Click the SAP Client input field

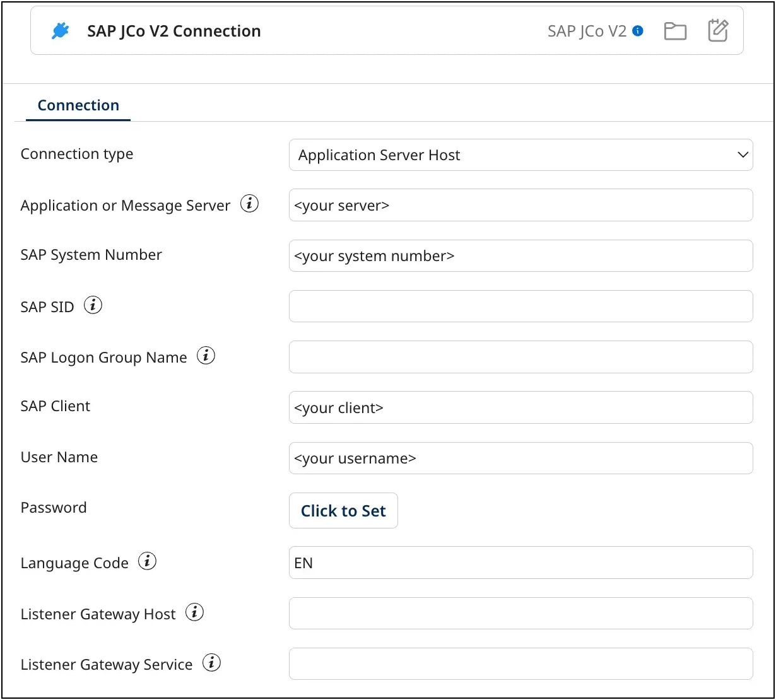(x=520, y=407)
